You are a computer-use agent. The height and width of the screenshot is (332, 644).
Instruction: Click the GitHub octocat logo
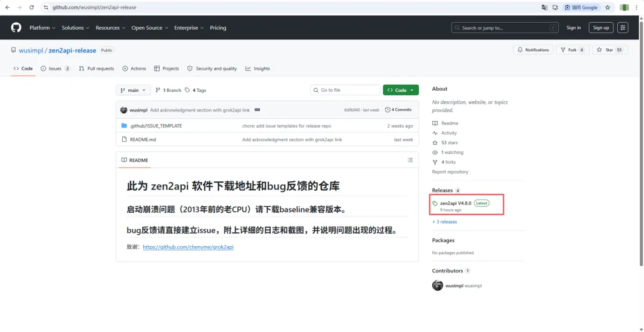coord(16,27)
